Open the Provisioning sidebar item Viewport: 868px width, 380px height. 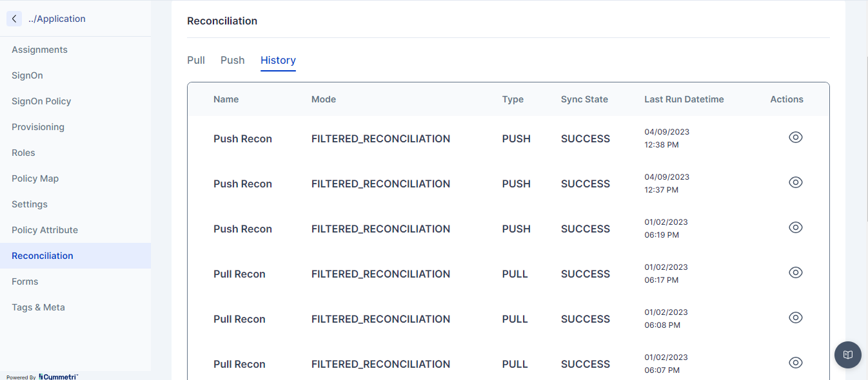point(38,127)
